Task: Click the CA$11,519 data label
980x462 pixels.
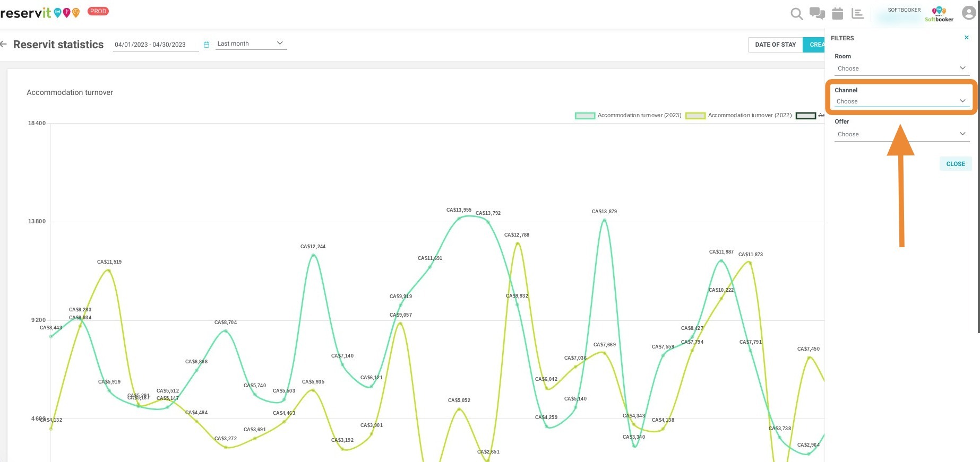Action: pos(109,262)
